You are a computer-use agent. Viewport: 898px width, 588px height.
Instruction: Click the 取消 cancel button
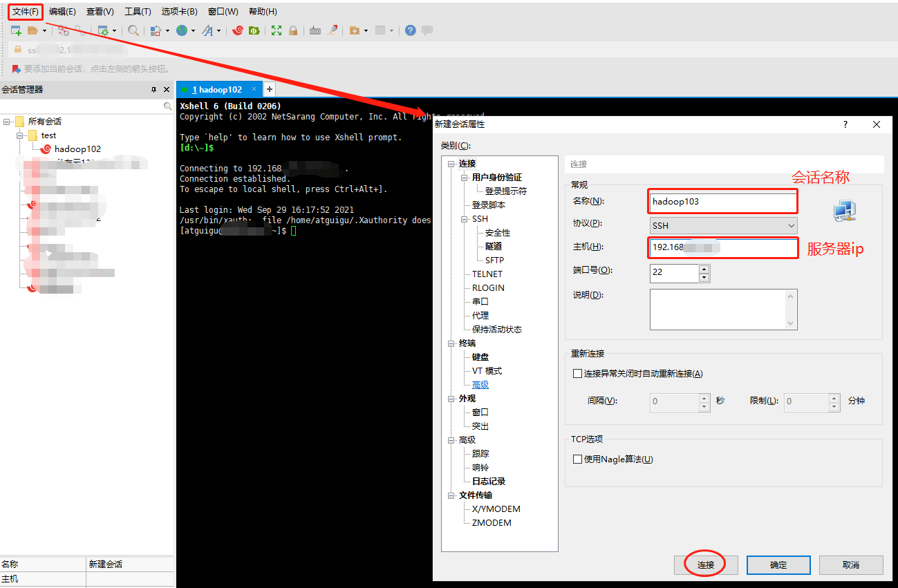tap(851, 565)
